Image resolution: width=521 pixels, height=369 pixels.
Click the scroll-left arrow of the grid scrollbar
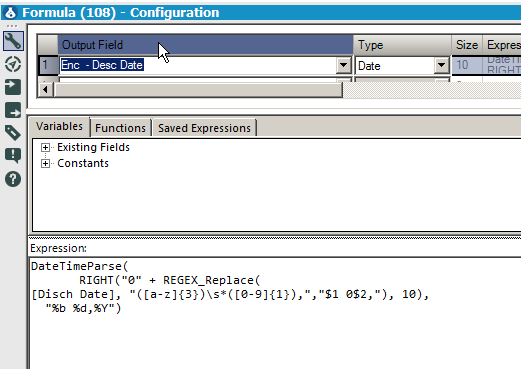(46, 89)
